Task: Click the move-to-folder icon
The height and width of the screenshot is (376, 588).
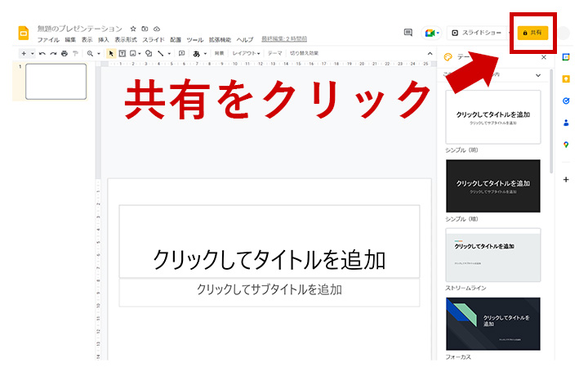Action: 145,29
